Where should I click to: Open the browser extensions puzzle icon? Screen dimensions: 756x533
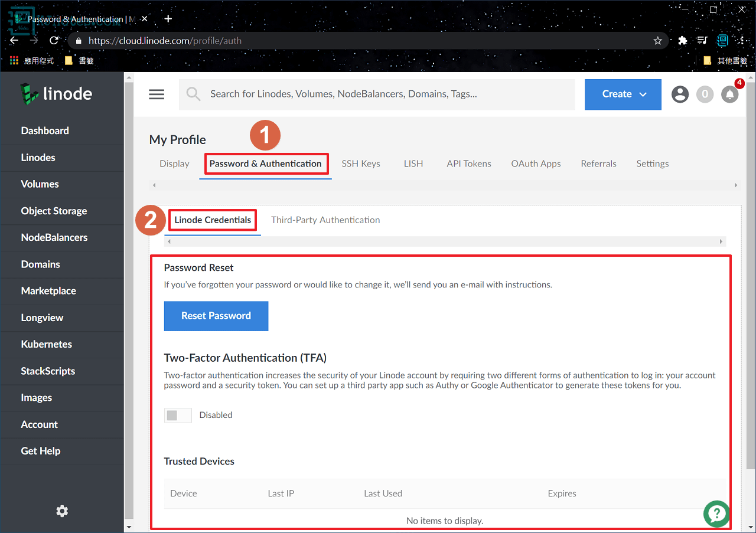point(683,41)
